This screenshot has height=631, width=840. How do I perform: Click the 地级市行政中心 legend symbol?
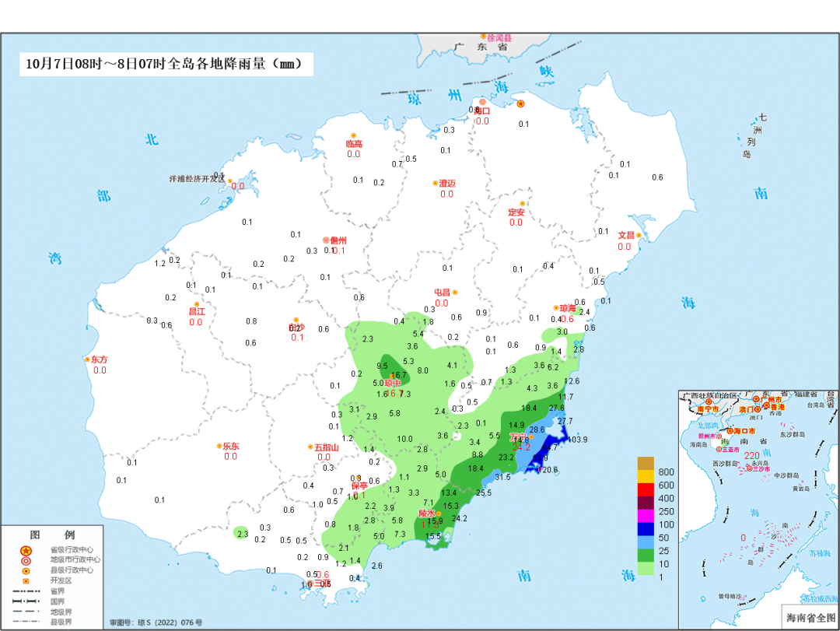[x=26, y=561]
